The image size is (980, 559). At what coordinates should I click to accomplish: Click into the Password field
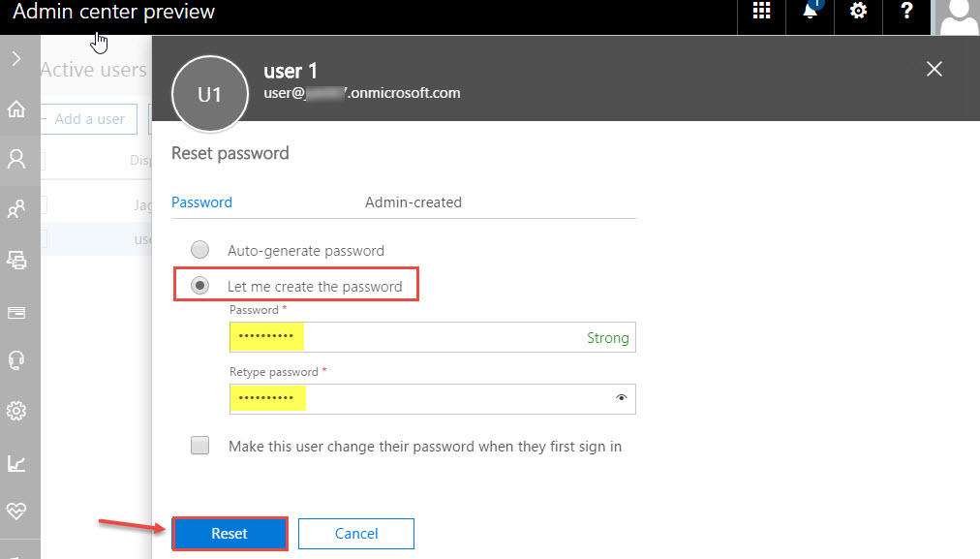[433, 337]
